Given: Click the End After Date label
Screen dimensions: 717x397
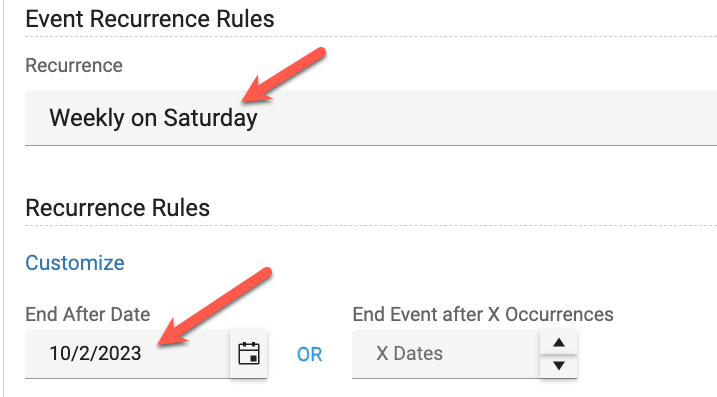Looking at the screenshot, I should click(x=88, y=314).
